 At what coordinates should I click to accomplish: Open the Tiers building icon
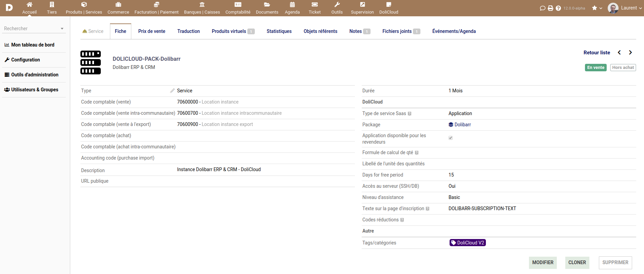[x=52, y=4]
